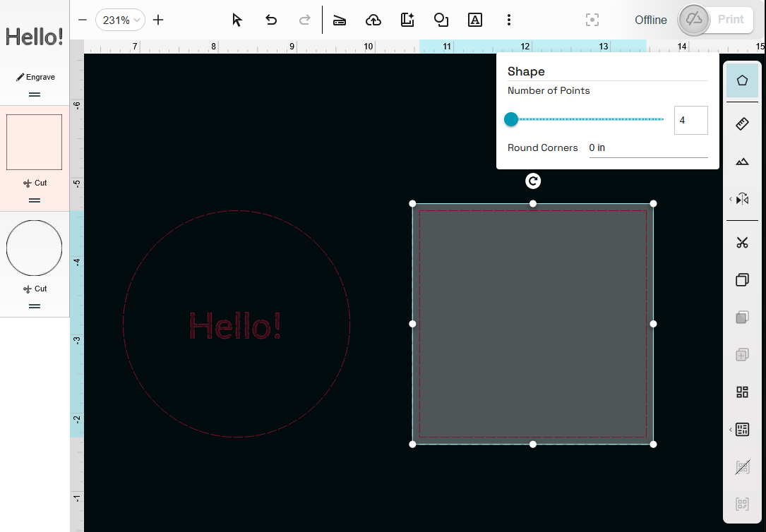Select the Measure tool in the sidebar

point(742,123)
